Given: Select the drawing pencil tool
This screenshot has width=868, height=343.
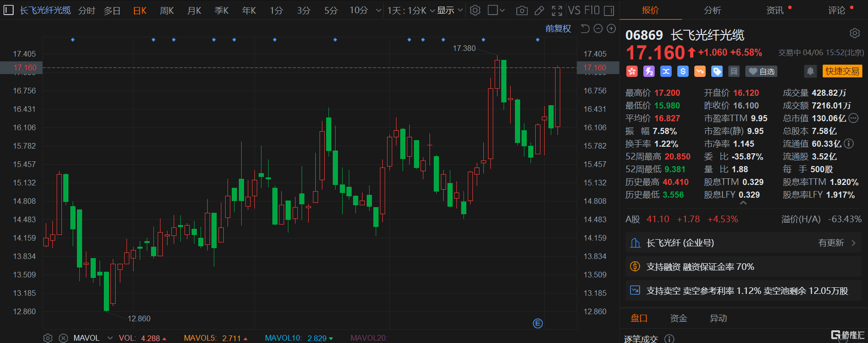Looking at the screenshot, I should [x=539, y=10].
